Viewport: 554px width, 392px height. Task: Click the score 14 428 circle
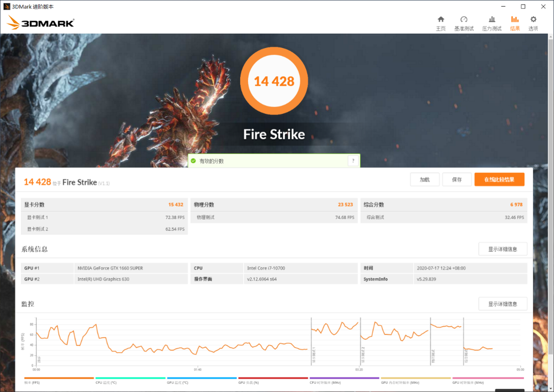274,81
